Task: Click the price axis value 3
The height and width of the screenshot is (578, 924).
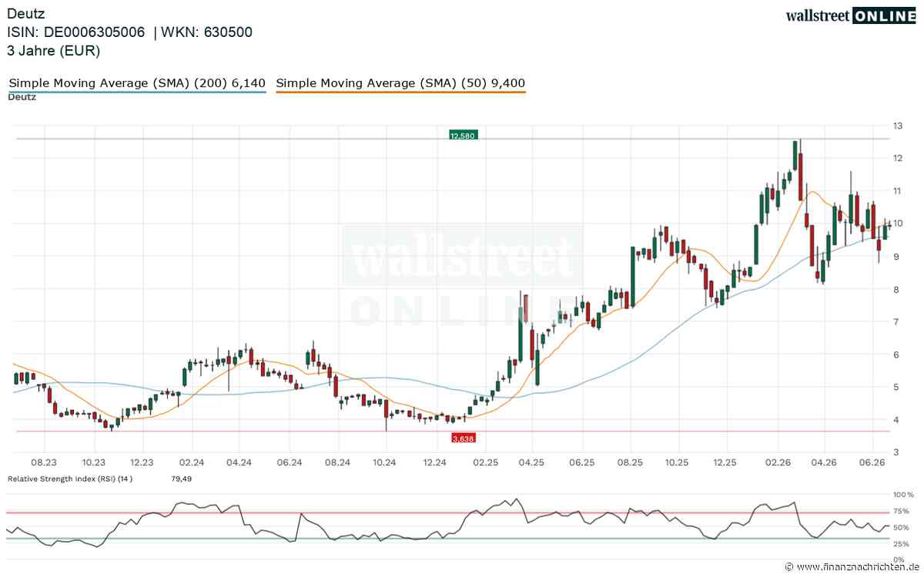Action: (896, 452)
